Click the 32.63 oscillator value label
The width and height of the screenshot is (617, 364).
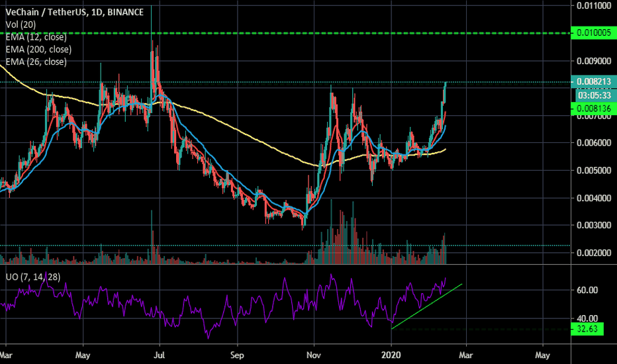(587, 329)
